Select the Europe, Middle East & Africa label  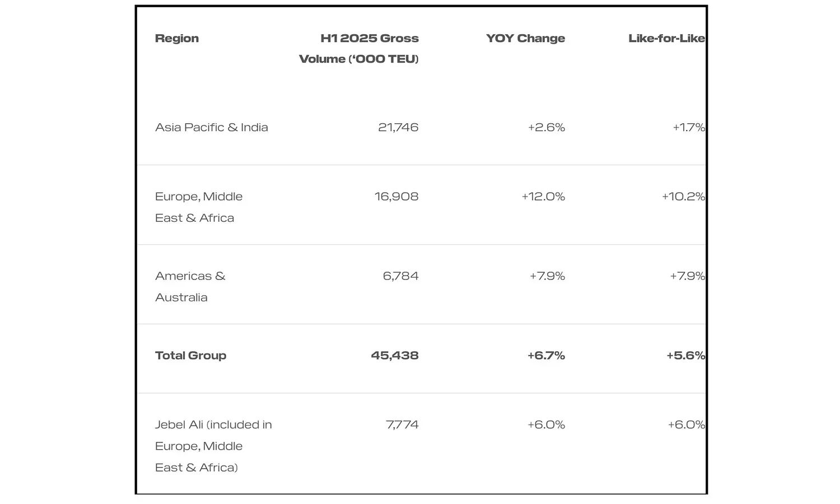199,207
